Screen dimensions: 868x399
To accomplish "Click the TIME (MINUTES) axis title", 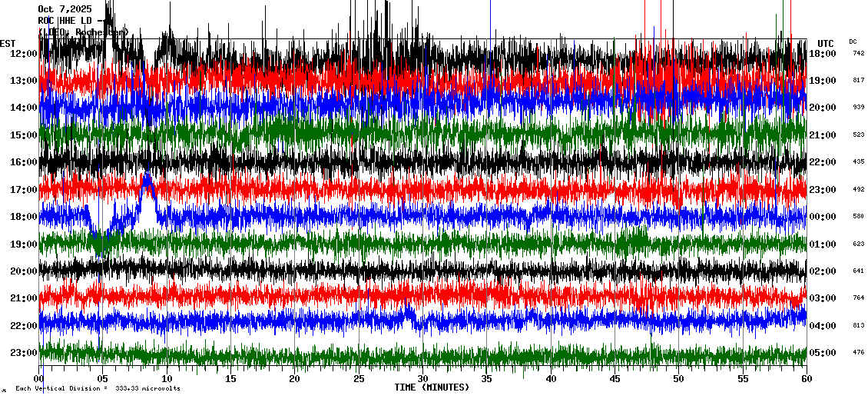I will click(432, 387).
